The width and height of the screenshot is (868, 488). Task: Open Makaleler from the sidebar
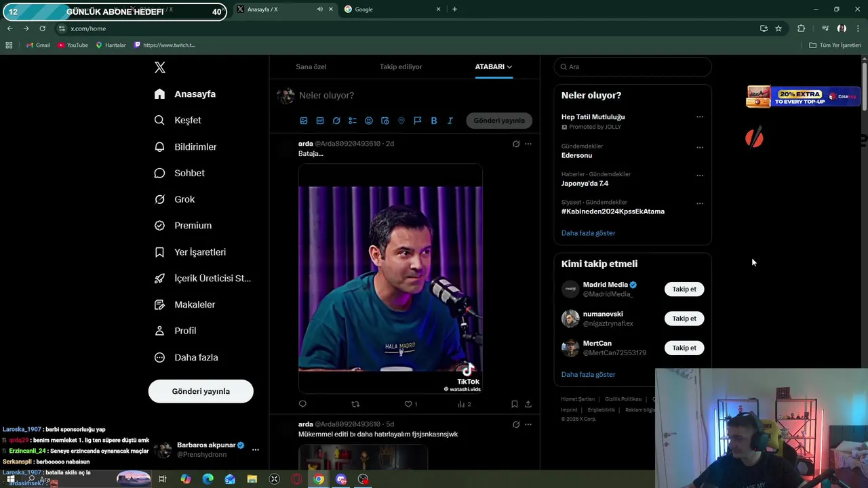pyautogui.click(x=184, y=304)
